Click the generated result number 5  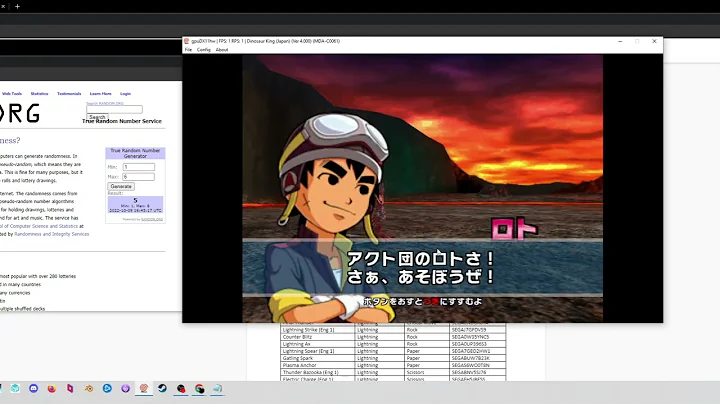(135, 201)
